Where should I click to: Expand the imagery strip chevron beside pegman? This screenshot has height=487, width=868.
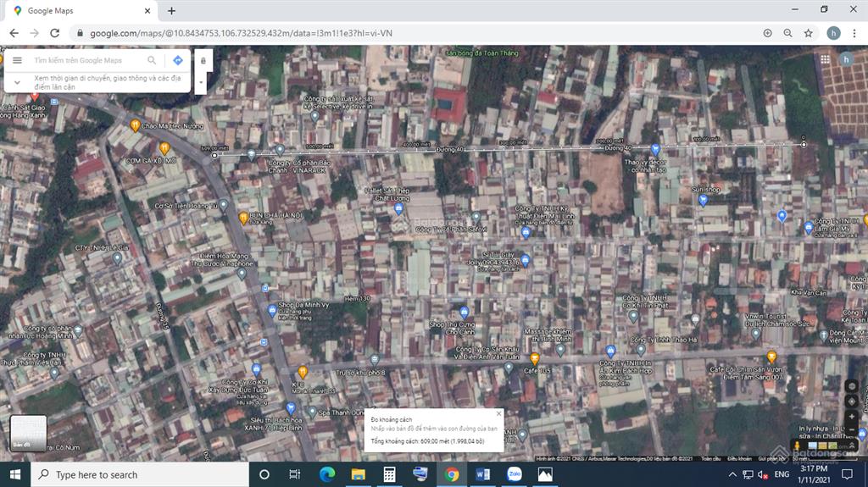pyautogui.click(x=852, y=445)
